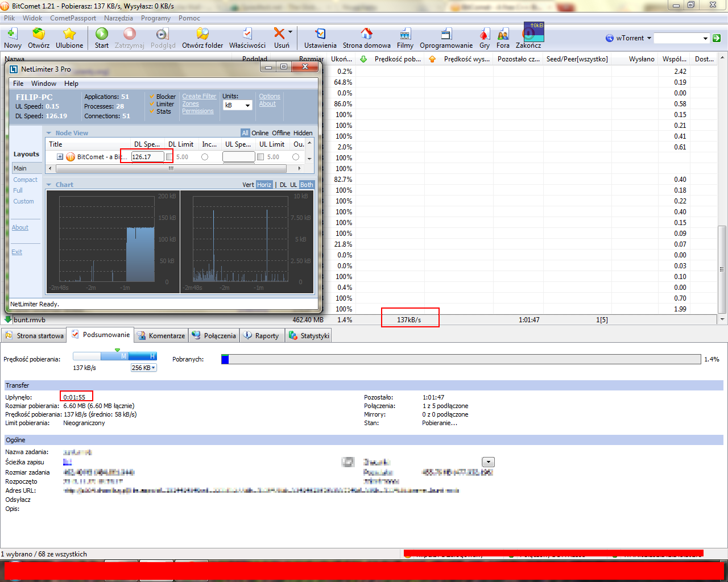Click the Nowy (new task) toolbar icon

[x=12, y=34]
